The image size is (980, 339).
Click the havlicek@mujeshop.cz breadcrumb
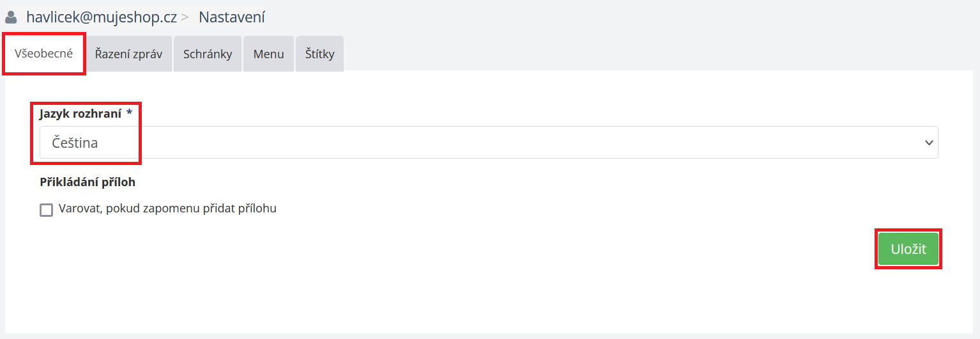(102, 17)
